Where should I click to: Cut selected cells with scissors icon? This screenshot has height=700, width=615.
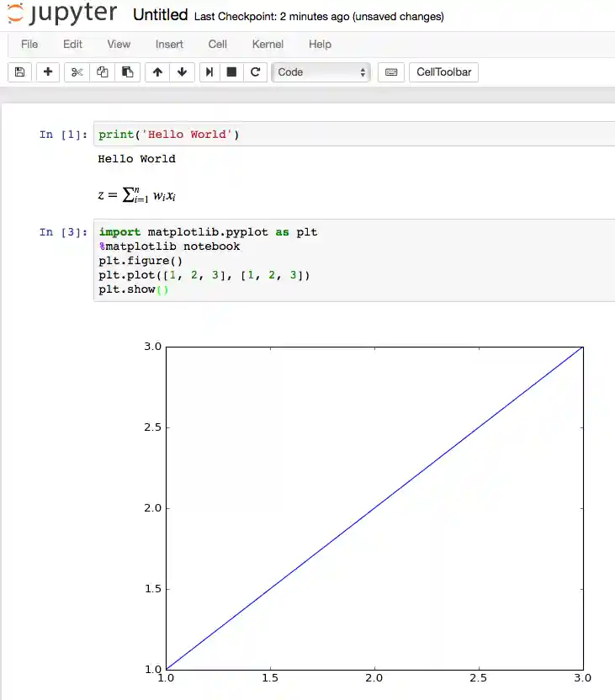[x=77, y=72]
